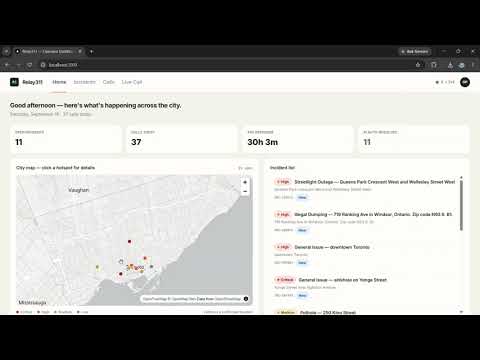Click the gray hotspot east of downtown

tap(151, 266)
